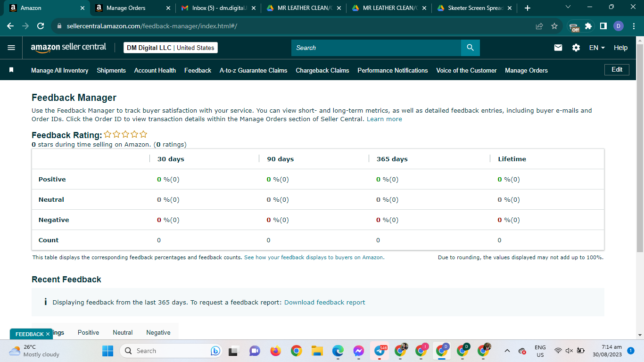Open Messenger from the taskbar

(x=358, y=351)
